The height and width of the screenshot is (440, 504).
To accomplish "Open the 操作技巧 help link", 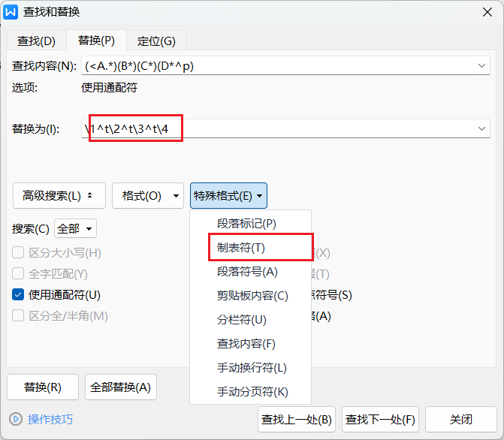I will pos(50,419).
